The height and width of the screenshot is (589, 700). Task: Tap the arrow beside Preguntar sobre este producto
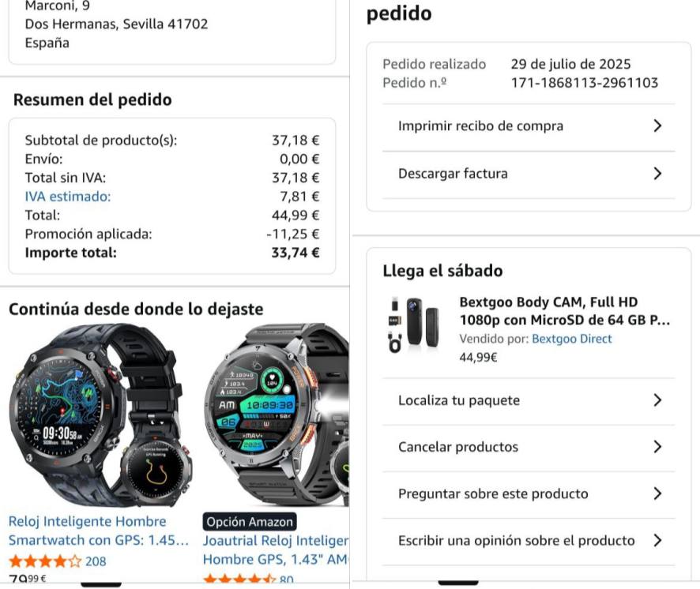tap(657, 493)
